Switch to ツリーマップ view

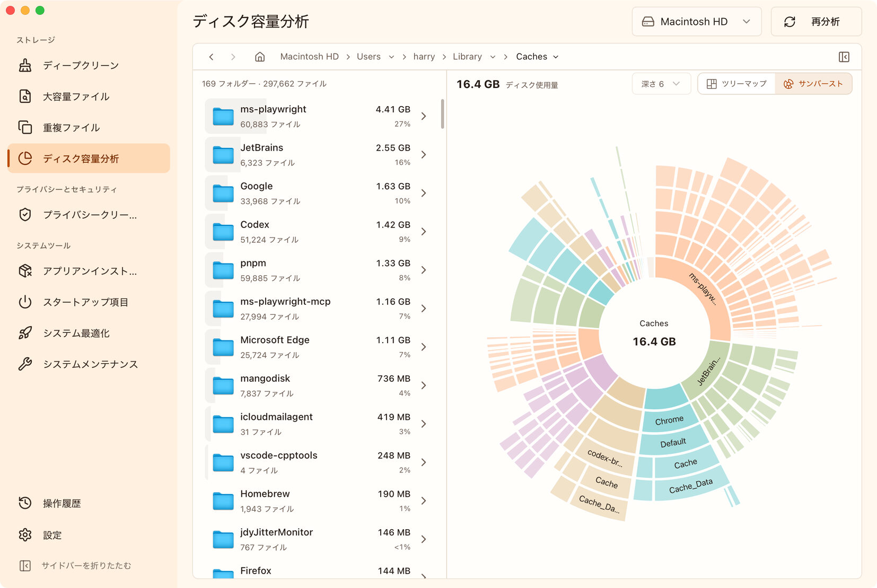coord(736,84)
